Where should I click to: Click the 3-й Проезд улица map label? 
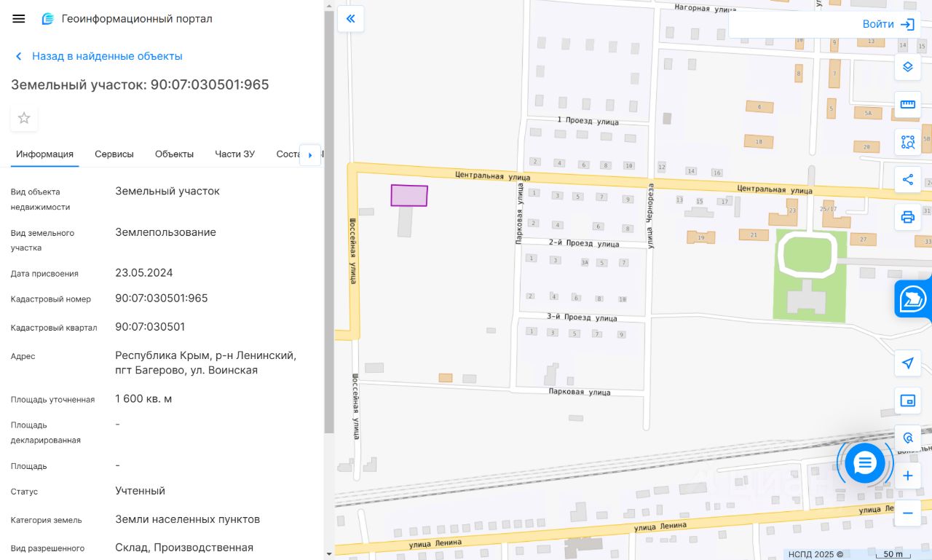[x=582, y=318]
